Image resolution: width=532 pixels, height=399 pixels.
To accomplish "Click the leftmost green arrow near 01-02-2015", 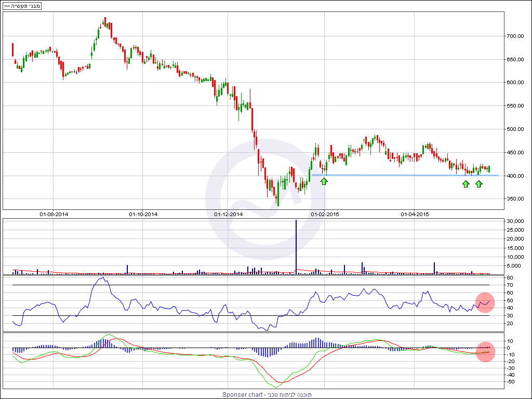I will pos(324,181).
